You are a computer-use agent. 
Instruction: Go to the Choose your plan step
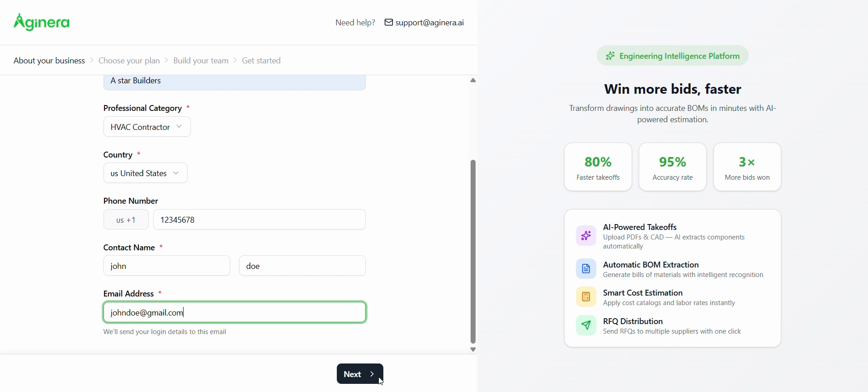point(129,61)
